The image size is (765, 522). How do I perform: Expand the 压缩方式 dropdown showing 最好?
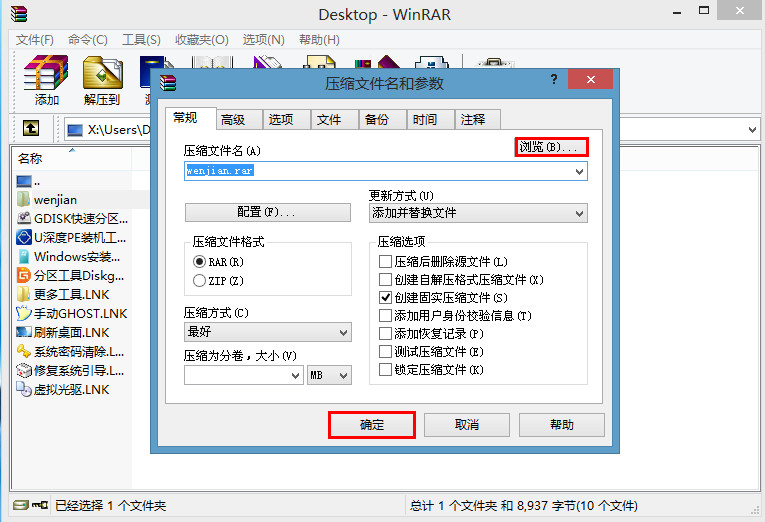tap(267, 331)
